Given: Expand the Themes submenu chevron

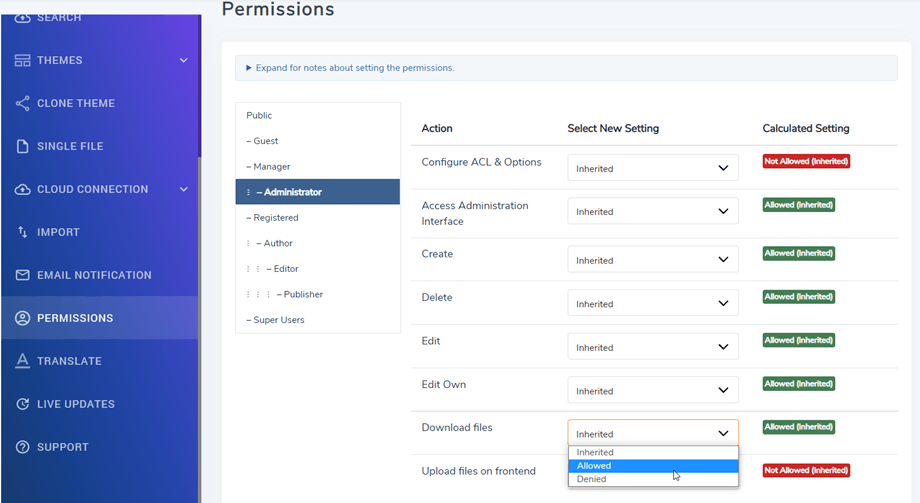Looking at the screenshot, I should (x=183, y=60).
